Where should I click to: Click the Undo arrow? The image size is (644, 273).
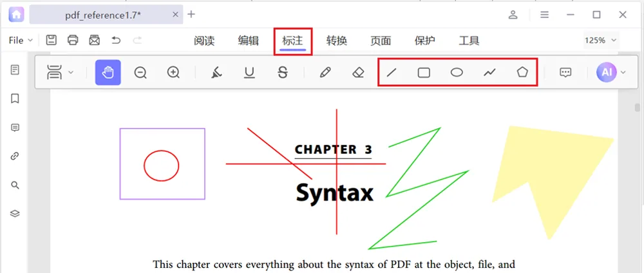(116, 40)
